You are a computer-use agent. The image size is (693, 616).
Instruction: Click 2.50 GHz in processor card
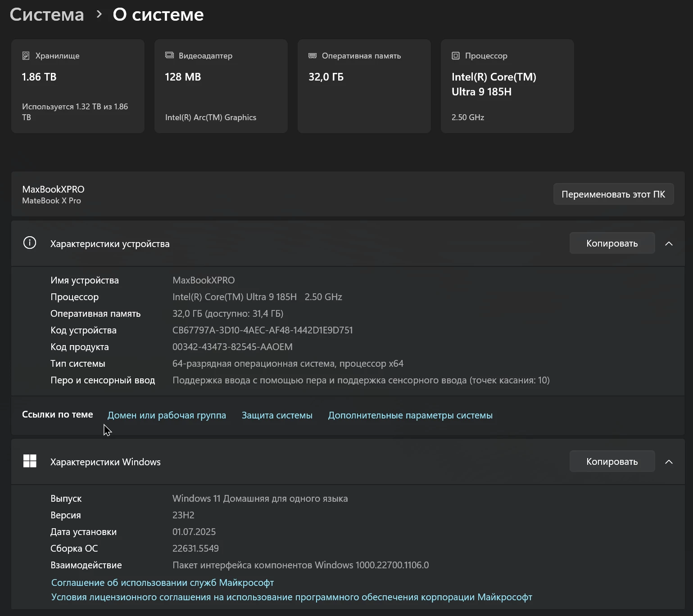pos(468,117)
